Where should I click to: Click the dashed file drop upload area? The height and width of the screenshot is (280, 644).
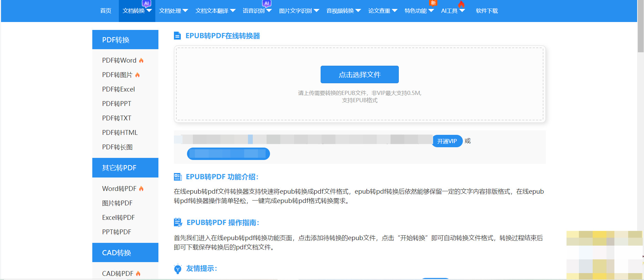(360, 84)
